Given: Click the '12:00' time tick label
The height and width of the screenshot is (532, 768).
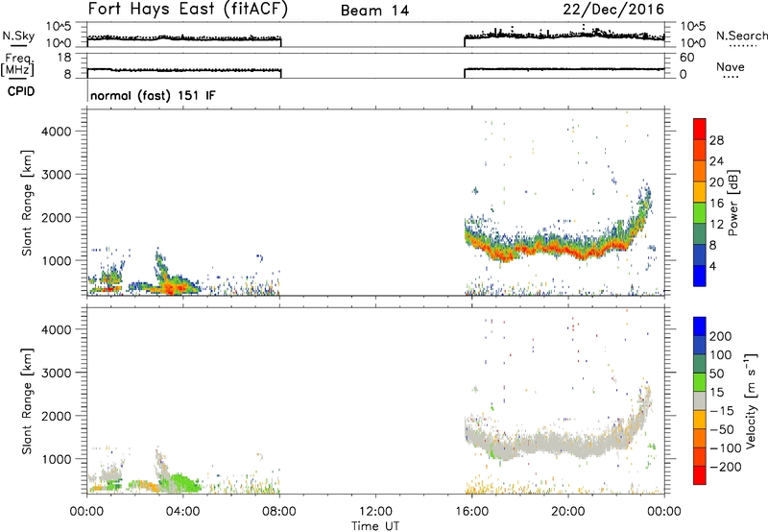Looking at the screenshot, I should tap(375, 512).
